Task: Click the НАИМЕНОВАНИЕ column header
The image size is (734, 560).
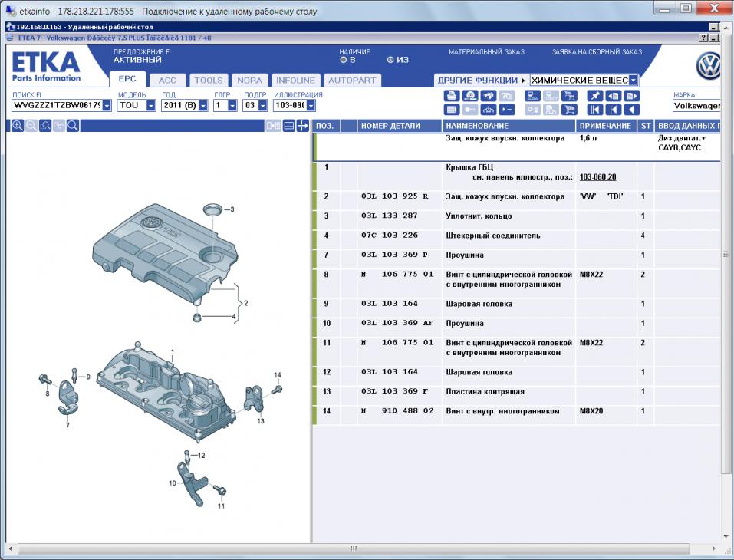Action: click(x=509, y=126)
